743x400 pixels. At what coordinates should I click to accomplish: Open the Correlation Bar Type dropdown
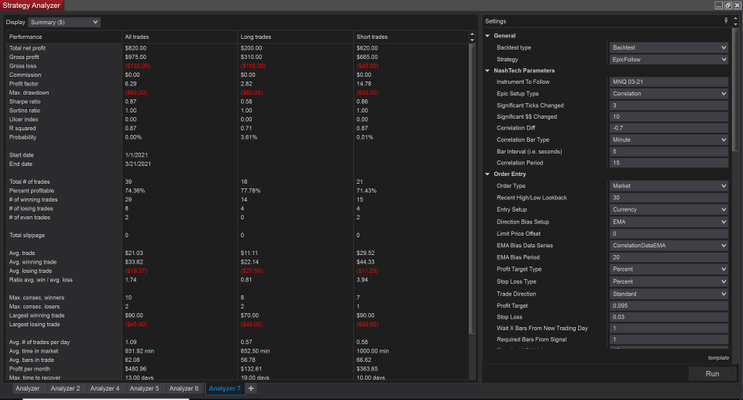[668, 139]
